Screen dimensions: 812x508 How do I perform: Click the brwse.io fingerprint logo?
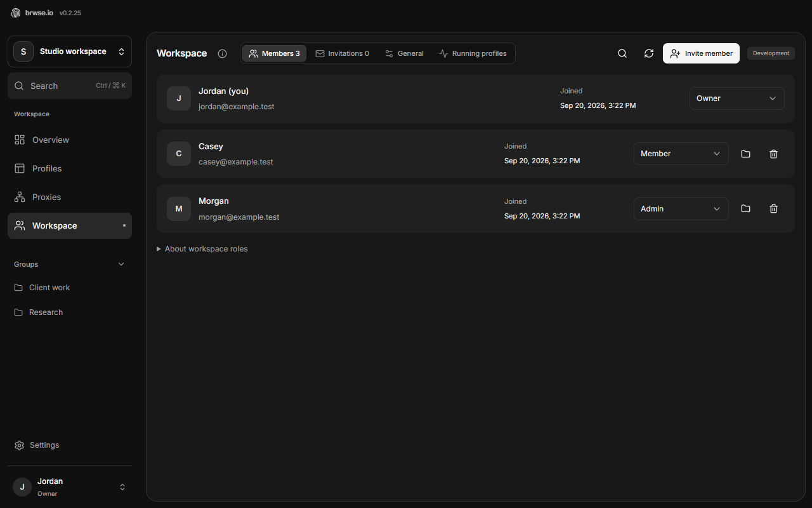(x=16, y=13)
